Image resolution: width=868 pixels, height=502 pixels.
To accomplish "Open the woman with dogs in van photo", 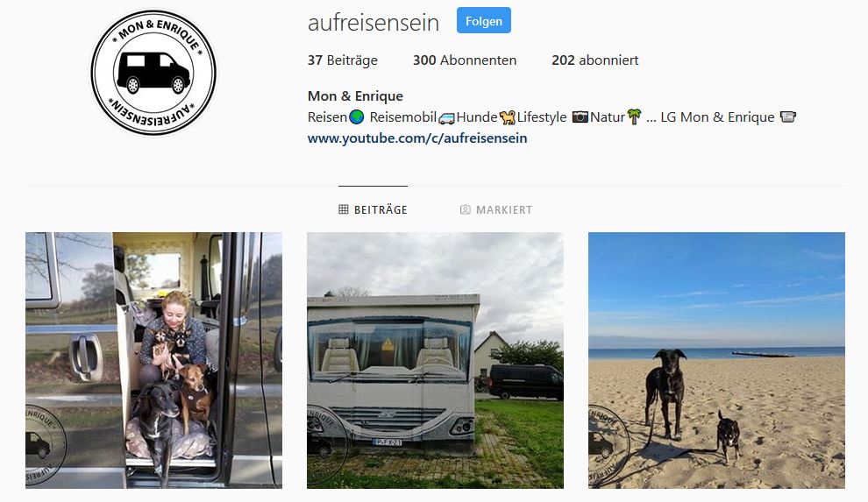I will (154, 360).
